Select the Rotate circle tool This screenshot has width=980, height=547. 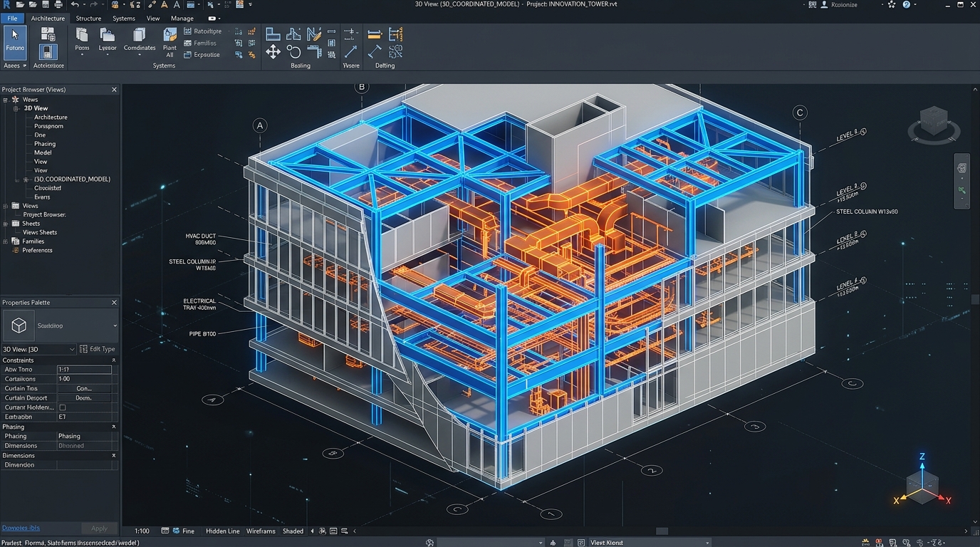[x=293, y=51]
